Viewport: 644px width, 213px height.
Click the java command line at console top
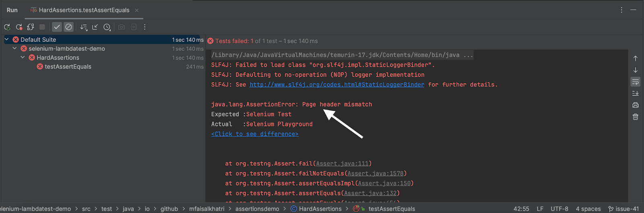click(342, 55)
